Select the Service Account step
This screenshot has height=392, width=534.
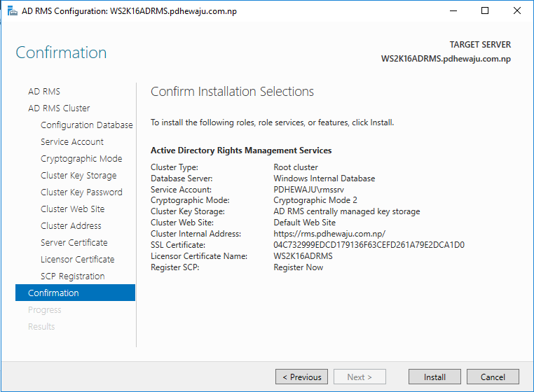(72, 141)
